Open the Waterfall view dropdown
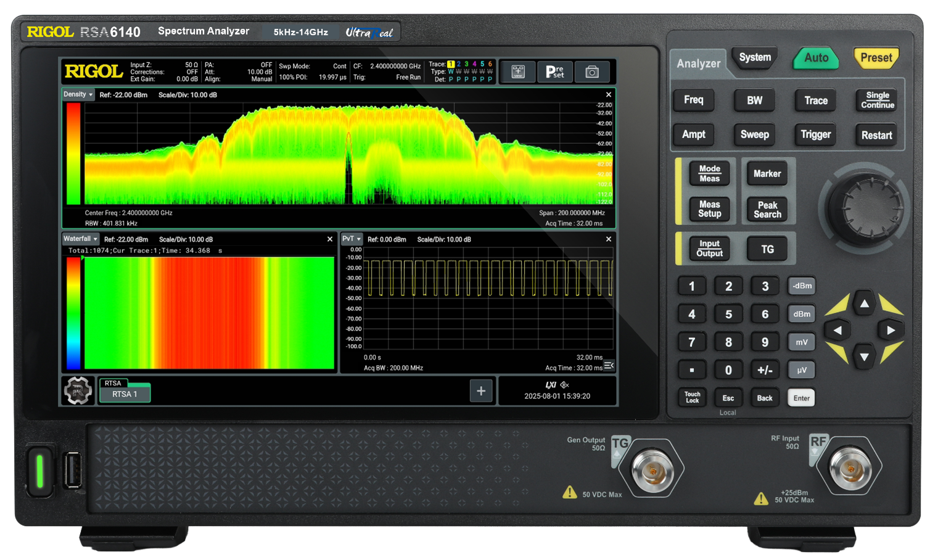Screen dimensions: 938x560 pyautogui.click(x=81, y=239)
